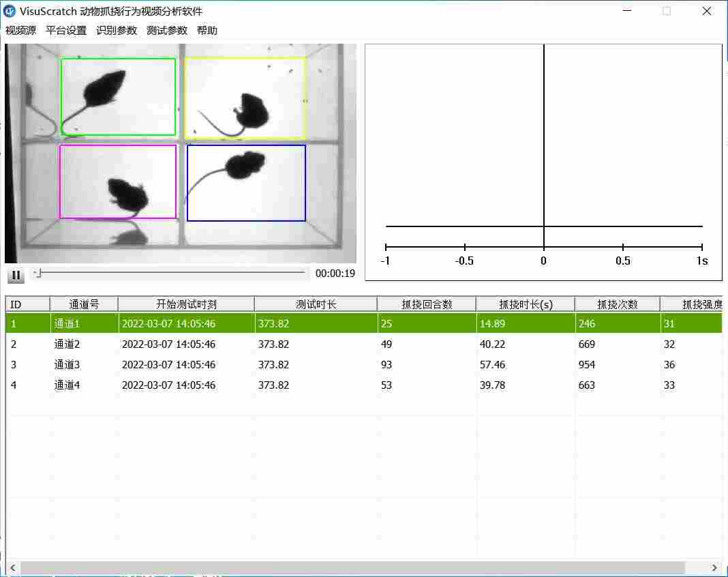Pause the video playback

15,275
